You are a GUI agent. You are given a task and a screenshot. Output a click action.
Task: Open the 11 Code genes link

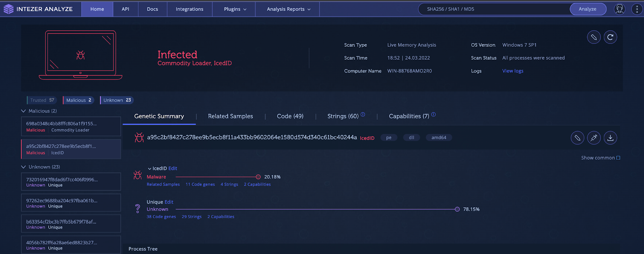200,184
